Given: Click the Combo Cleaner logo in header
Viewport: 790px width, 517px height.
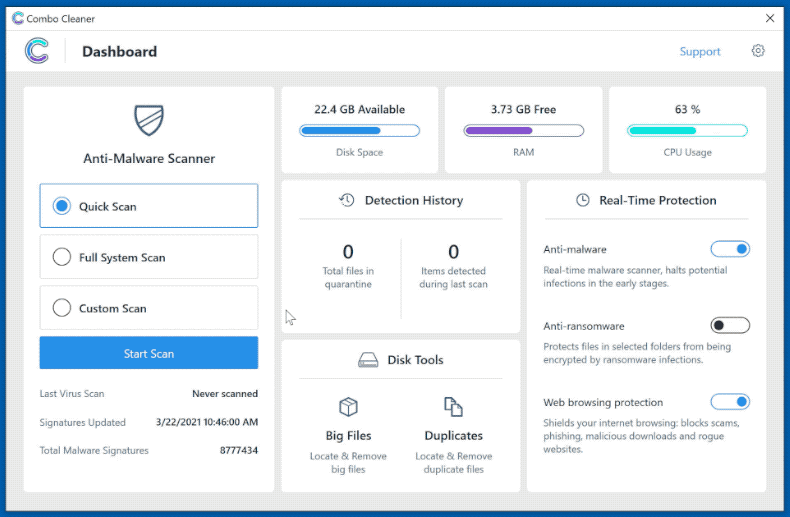Looking at the screenshot, I should (37, 51).
